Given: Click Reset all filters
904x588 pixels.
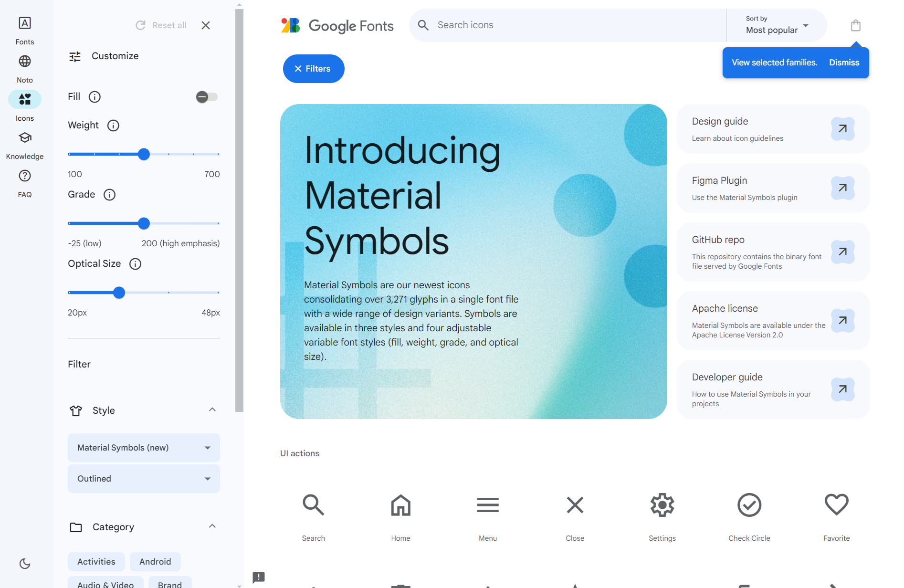Looking at the screenshot, I should click(x=161, y=25).
